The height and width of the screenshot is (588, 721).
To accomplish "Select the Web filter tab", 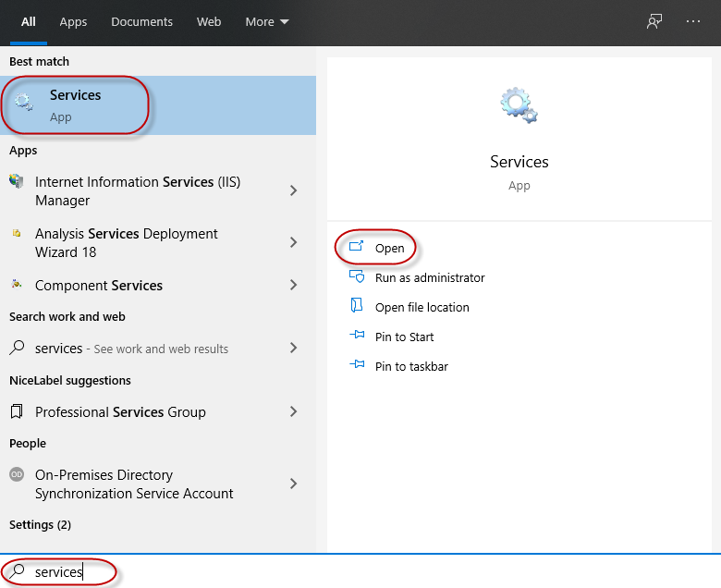I will coord(209,21).
